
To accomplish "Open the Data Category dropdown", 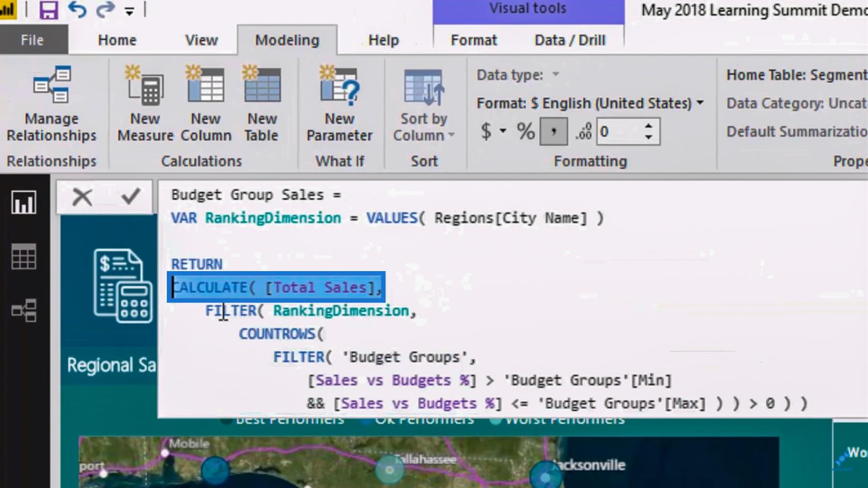I will (796, 103).
